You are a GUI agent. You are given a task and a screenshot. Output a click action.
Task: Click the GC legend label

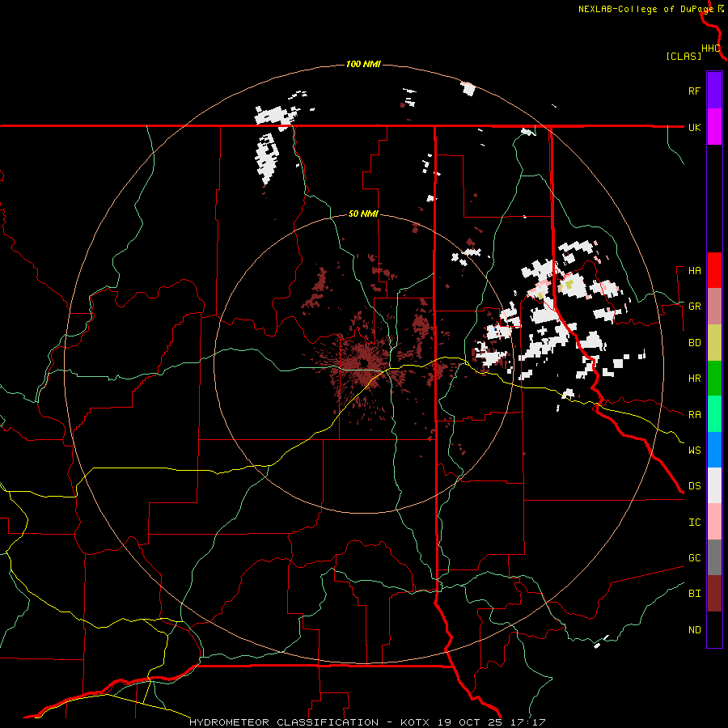tap(694, 558)
